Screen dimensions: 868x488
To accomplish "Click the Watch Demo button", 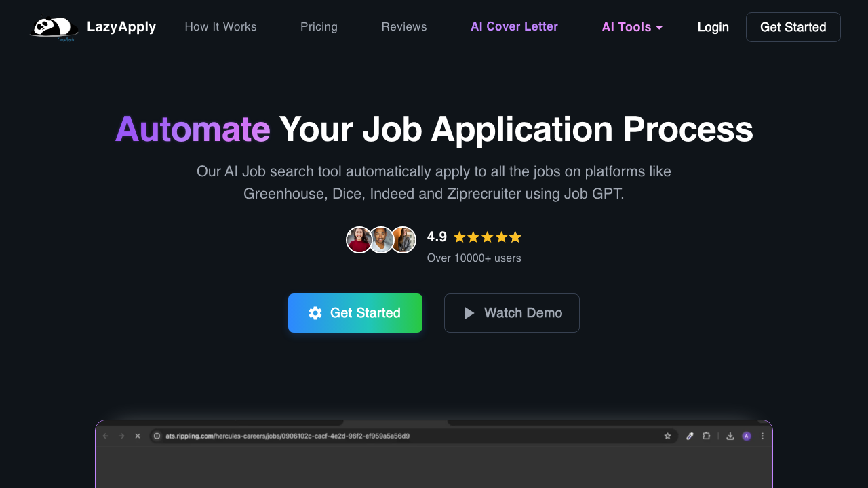I will [x=512, y=313].
